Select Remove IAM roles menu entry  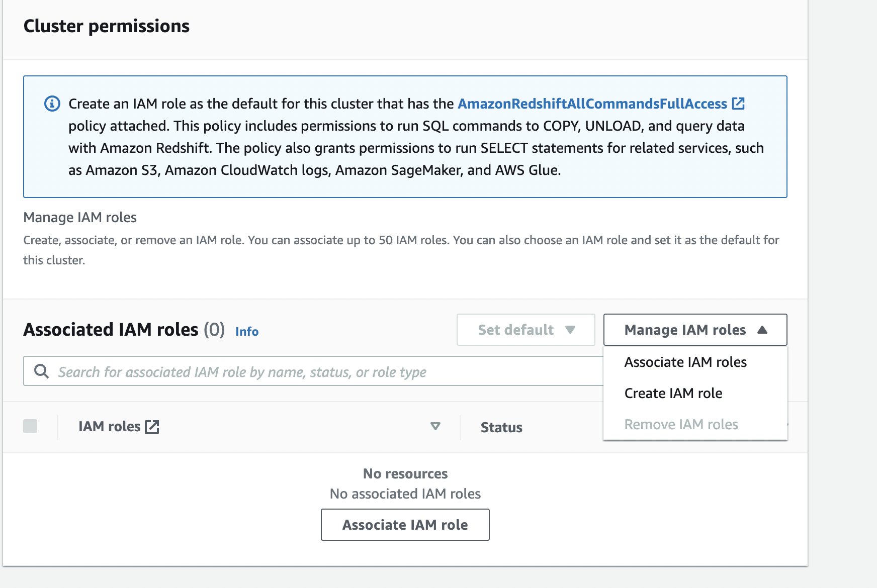click(x=681, y=424)
